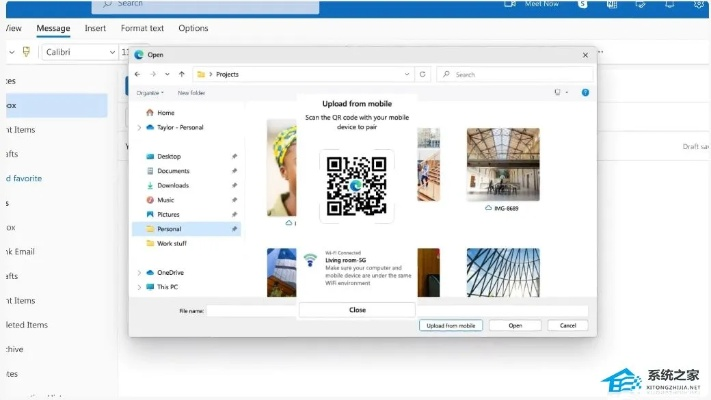Unpin the Pictures folder pin icon

point(234,214)
